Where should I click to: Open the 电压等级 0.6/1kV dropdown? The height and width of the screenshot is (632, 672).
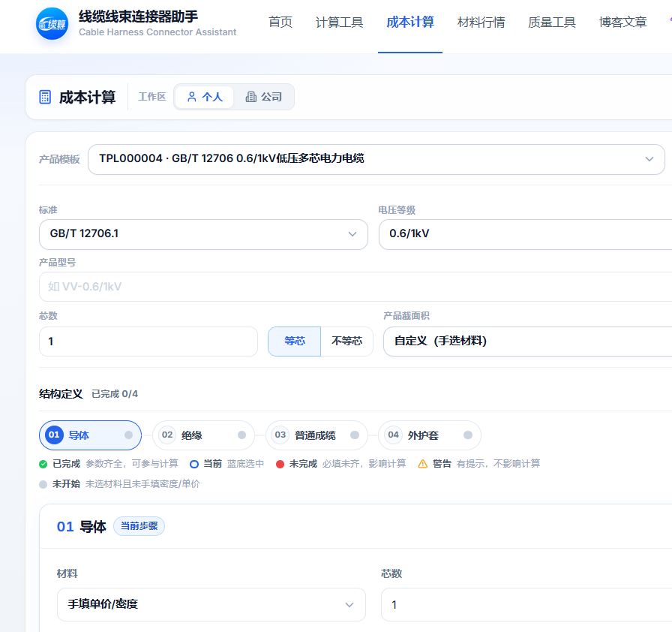tap(526, 234)
